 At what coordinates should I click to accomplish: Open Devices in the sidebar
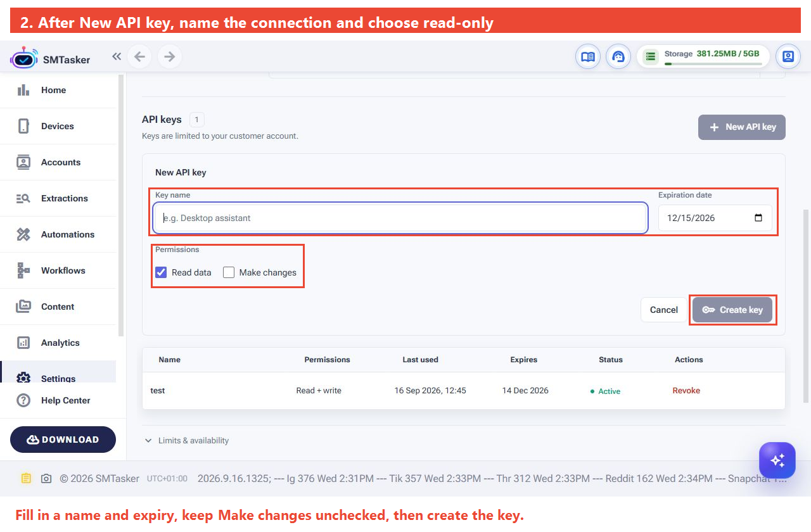coord(58,126)
